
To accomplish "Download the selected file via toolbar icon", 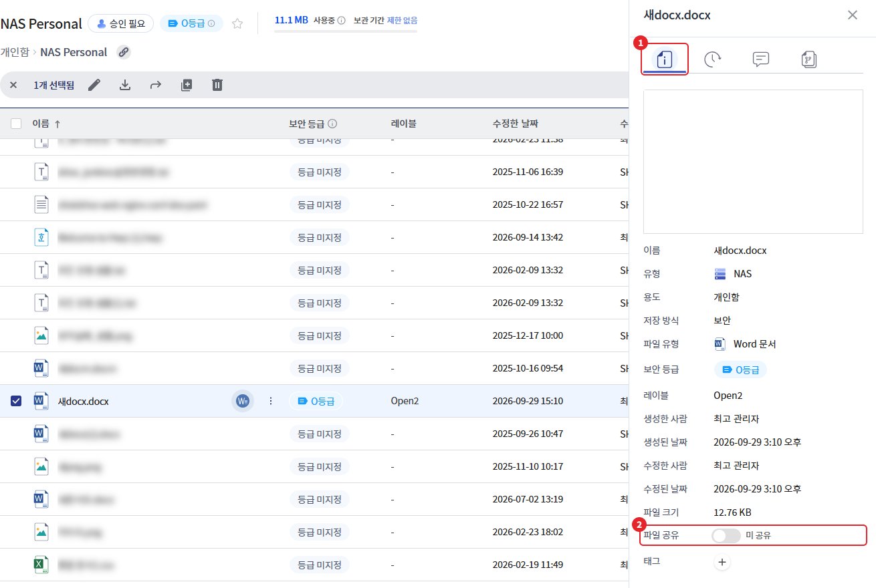I will 125,85.
